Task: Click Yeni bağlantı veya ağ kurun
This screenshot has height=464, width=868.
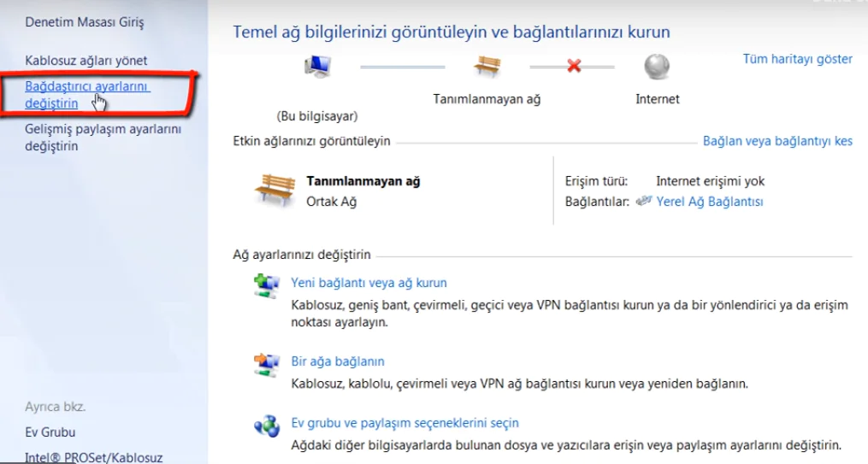Action: click(x=369, y=283)
